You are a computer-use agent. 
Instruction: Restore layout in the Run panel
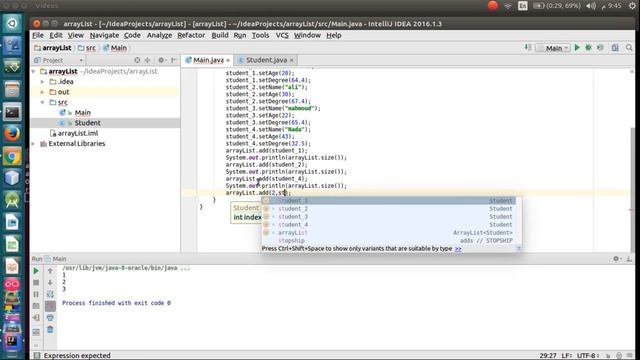[x=36, y=332]
